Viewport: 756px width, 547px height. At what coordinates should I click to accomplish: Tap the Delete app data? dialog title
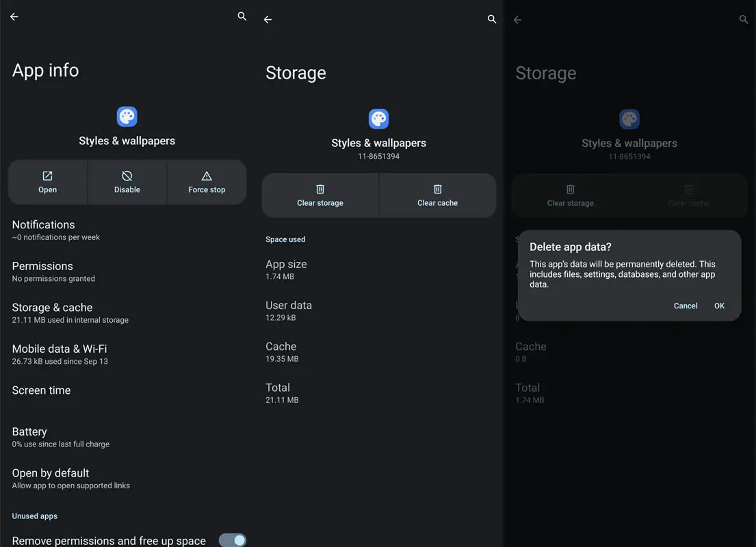click(571, 247)
